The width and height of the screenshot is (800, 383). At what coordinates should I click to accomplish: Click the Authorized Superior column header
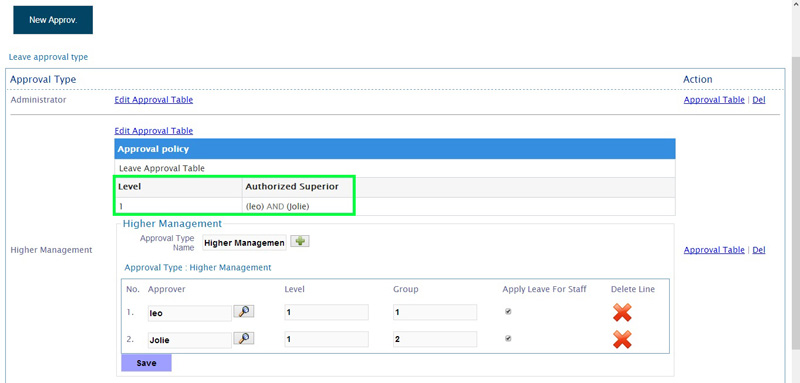(292, 187)
